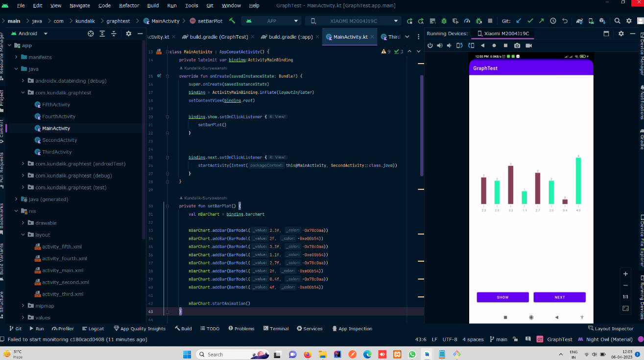Open XIAOMI M2004J19C device selector dropdown

[x=353, y=21]
